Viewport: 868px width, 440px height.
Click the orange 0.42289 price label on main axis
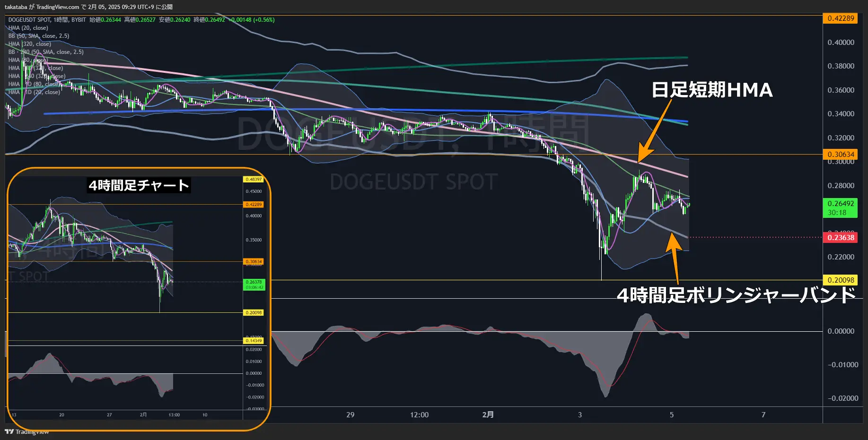click(841, 18)
